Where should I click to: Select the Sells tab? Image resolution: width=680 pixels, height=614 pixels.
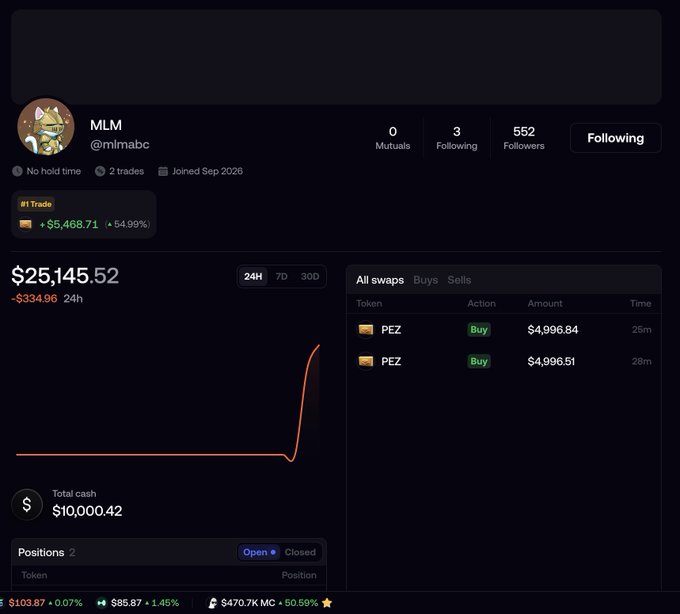coord(459,280)
